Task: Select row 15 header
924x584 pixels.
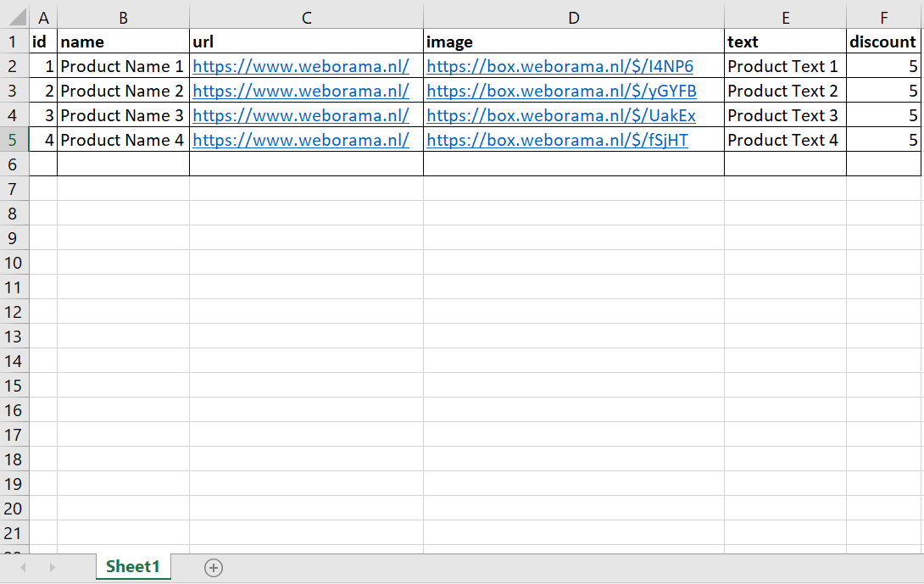Action: (13, 386)
